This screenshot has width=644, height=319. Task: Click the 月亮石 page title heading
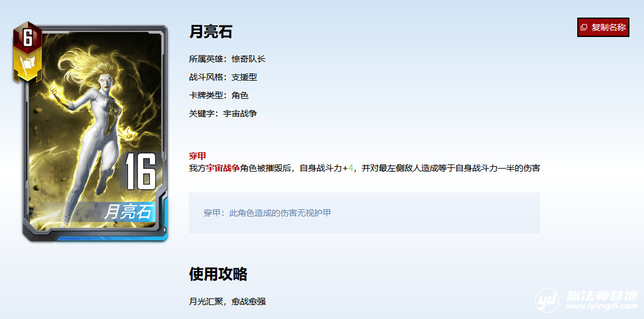coord(211,32)
